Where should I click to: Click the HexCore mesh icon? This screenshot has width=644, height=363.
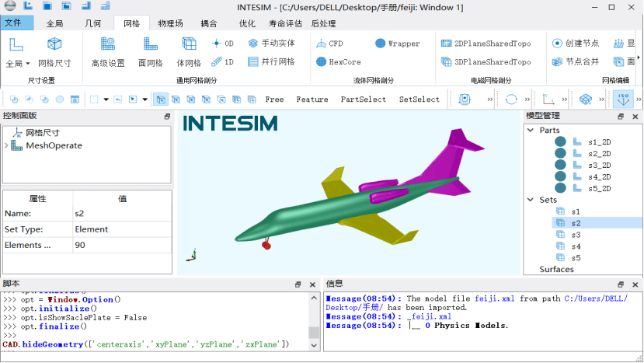[x=338, y=62]
